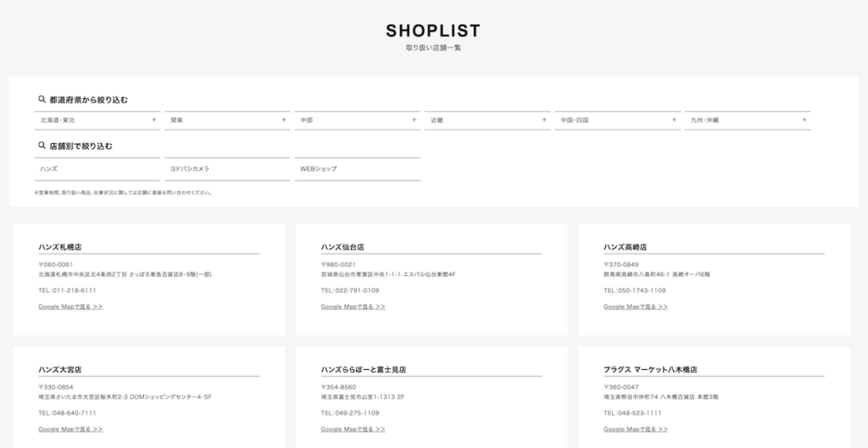Click the address of ハンズ札幌店
The height and width of the screenshot is (448, 868).
(x=125, y=274)
